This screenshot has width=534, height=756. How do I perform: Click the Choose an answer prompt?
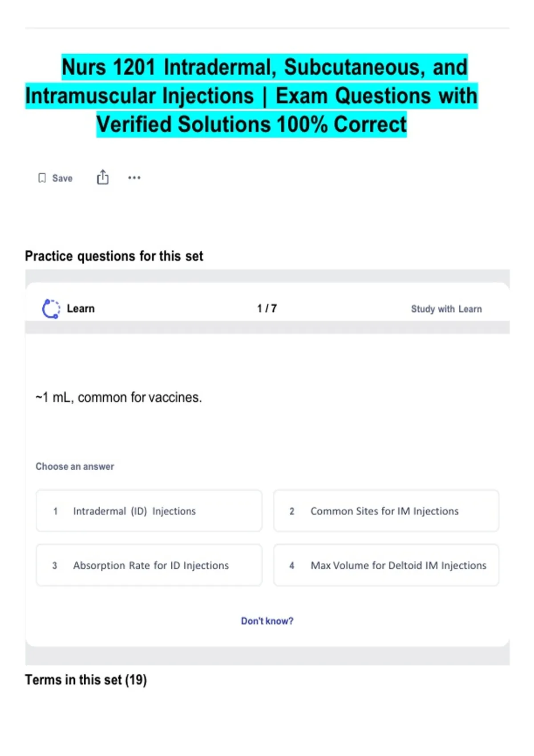click(75, 466)
